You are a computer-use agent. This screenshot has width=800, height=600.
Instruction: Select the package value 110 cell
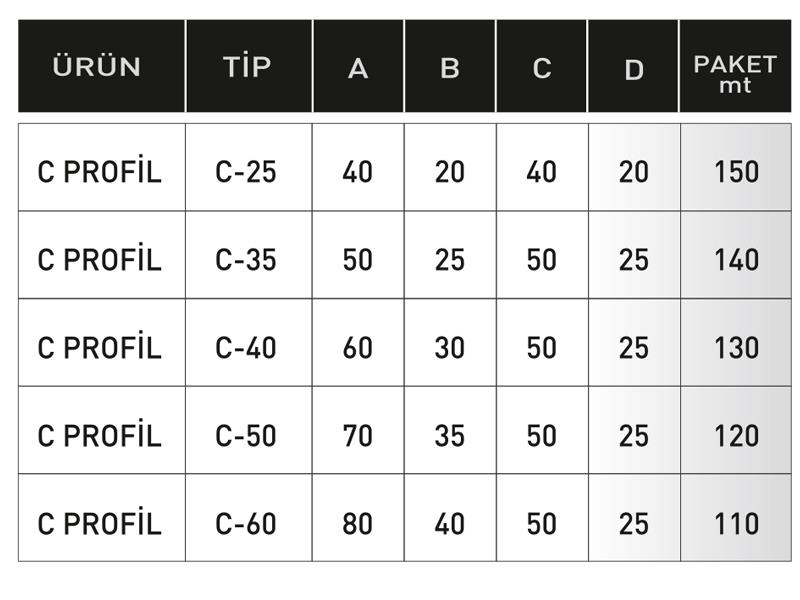(x=736, y=518)
